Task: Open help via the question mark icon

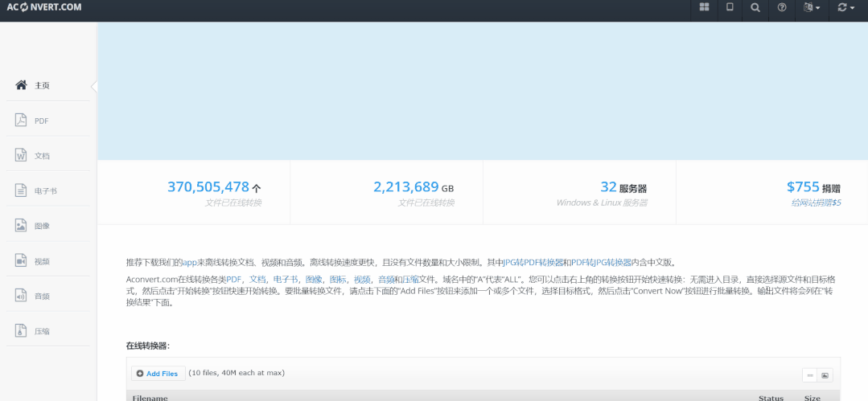Action: (x=782, y=7)
